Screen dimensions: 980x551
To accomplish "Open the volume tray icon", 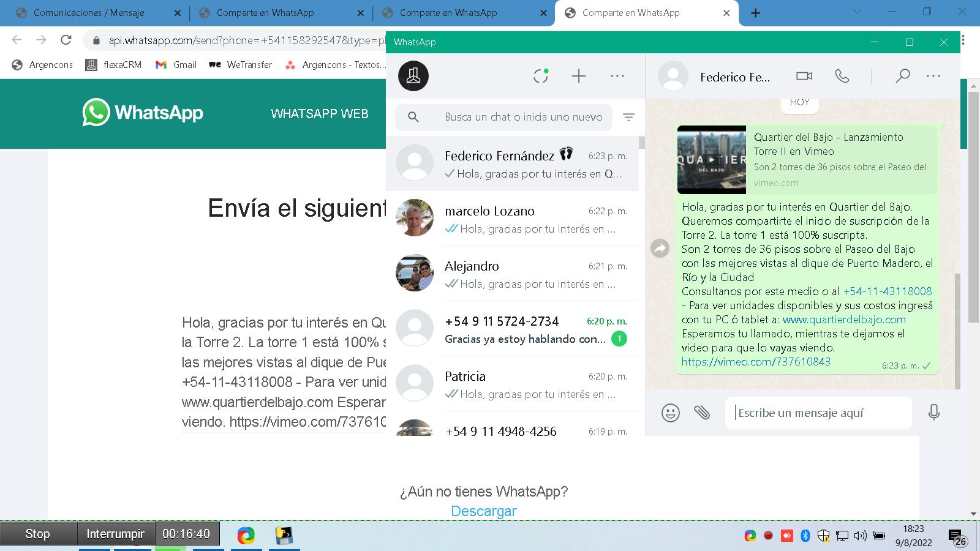I will (x=861, y=536).
